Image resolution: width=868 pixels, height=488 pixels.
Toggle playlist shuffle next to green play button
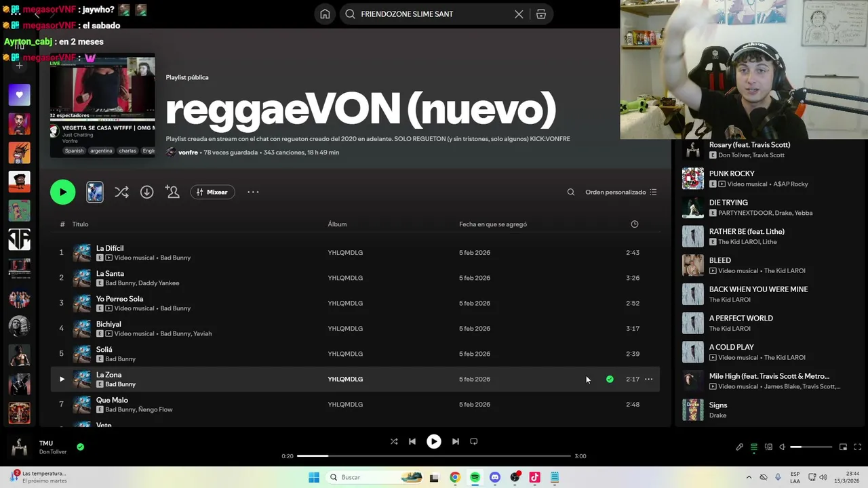coord(121,192)
